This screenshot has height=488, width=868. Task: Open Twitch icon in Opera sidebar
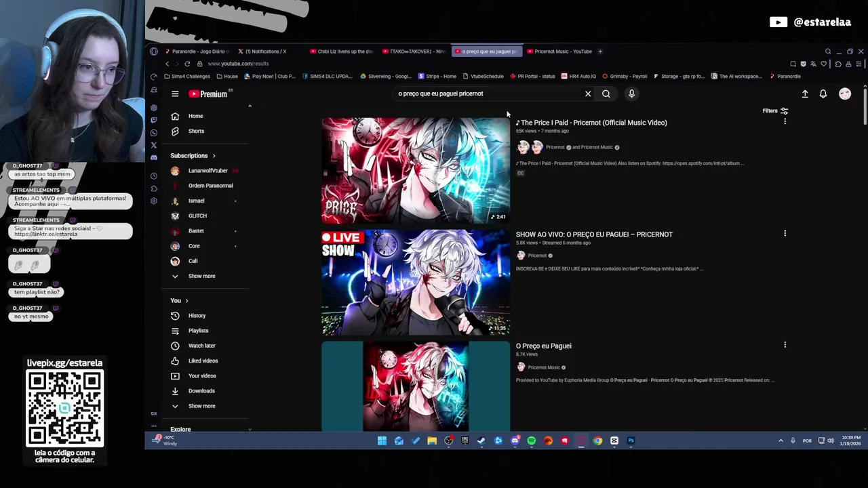[154, 120]
